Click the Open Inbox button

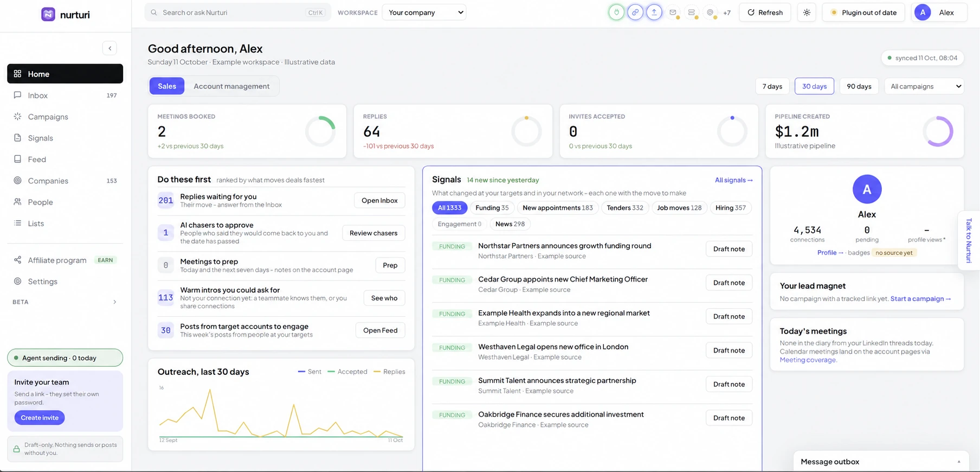tap(379, 201)
